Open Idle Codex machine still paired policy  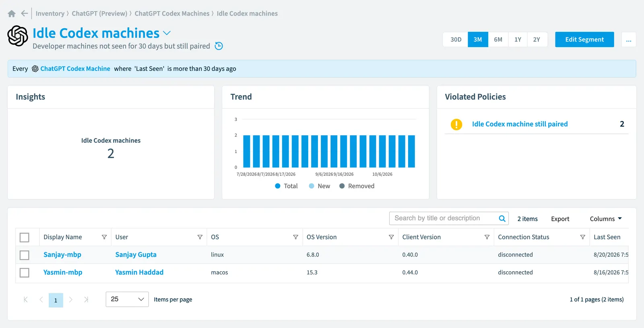[520, 124]
